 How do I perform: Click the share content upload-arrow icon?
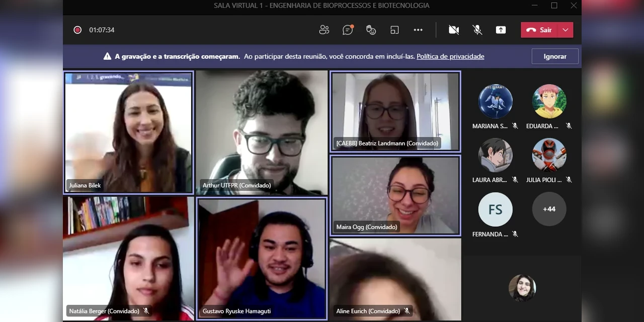pyautogui.click(x=501, y=30)
